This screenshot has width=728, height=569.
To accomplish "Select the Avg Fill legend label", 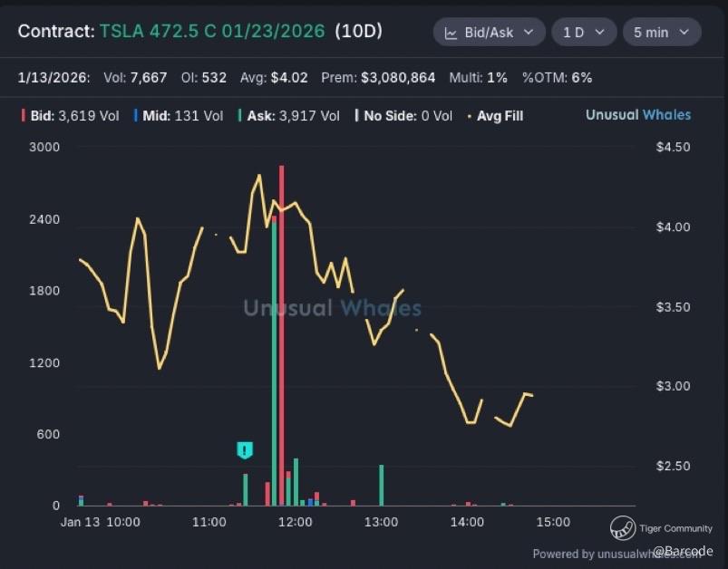I will coord(500,116).
